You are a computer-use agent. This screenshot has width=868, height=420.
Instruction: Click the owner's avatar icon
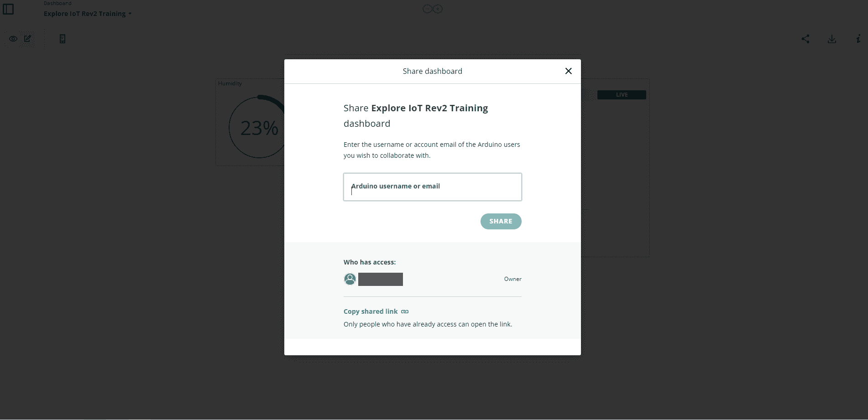pyautogui.click(x=350, y=279)
